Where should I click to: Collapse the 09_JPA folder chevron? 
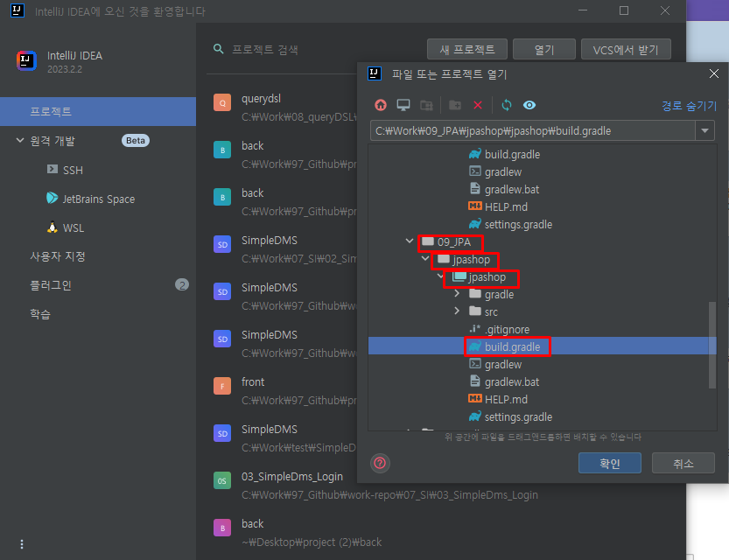coord(410,241)
